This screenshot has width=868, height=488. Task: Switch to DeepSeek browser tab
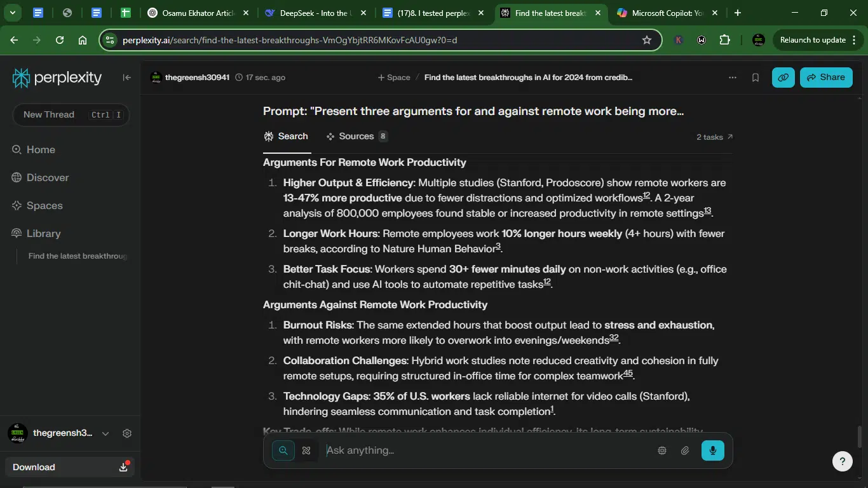(316, 13)
